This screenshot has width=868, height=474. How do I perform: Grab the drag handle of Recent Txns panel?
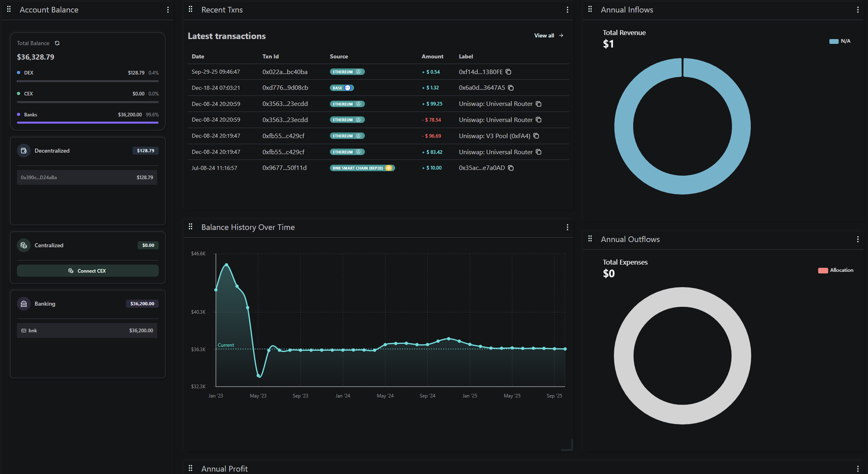tap(191, 9)
